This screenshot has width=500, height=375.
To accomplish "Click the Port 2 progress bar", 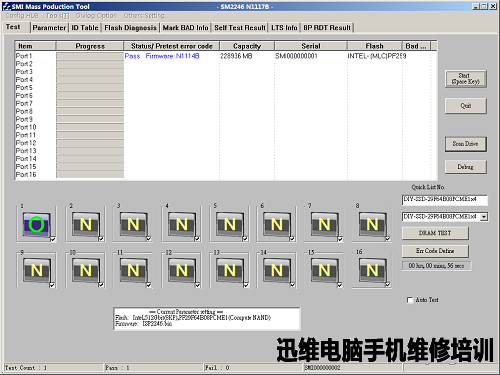I will pos(90,64).
